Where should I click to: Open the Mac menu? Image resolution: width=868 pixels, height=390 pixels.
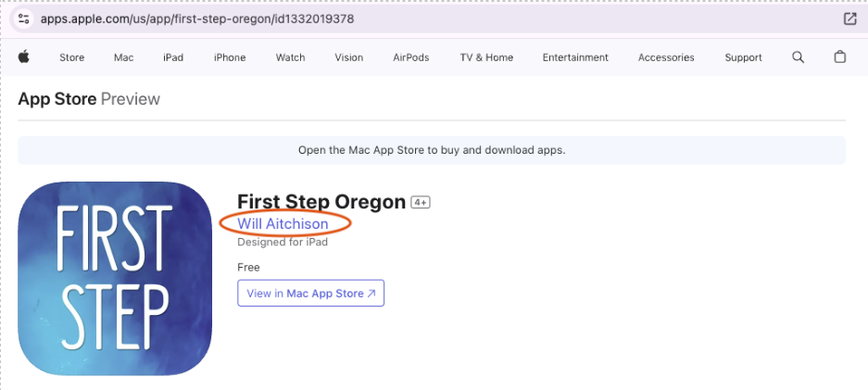click(123, 57)
